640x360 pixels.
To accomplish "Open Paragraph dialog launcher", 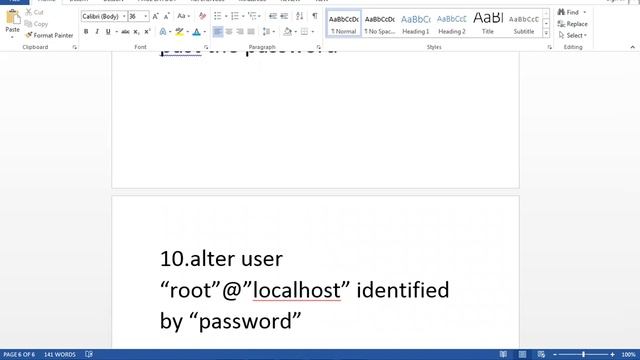I will click(x=319, y=47).
